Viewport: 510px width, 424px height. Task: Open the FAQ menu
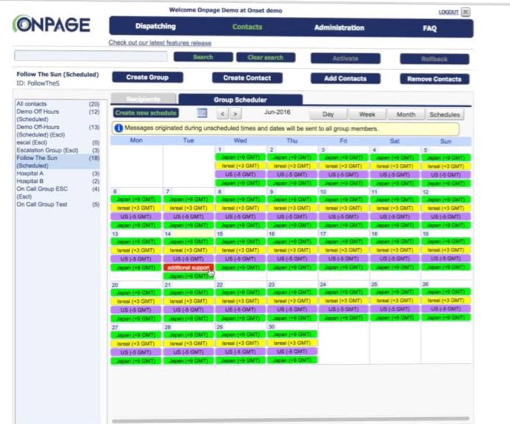click(x=430, y=28)
